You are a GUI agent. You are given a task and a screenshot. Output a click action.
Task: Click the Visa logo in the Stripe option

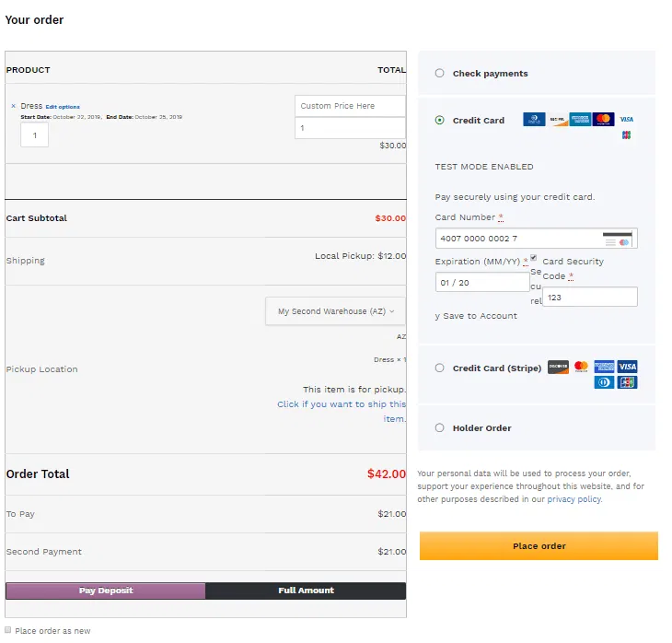click(x=628, y=367)
